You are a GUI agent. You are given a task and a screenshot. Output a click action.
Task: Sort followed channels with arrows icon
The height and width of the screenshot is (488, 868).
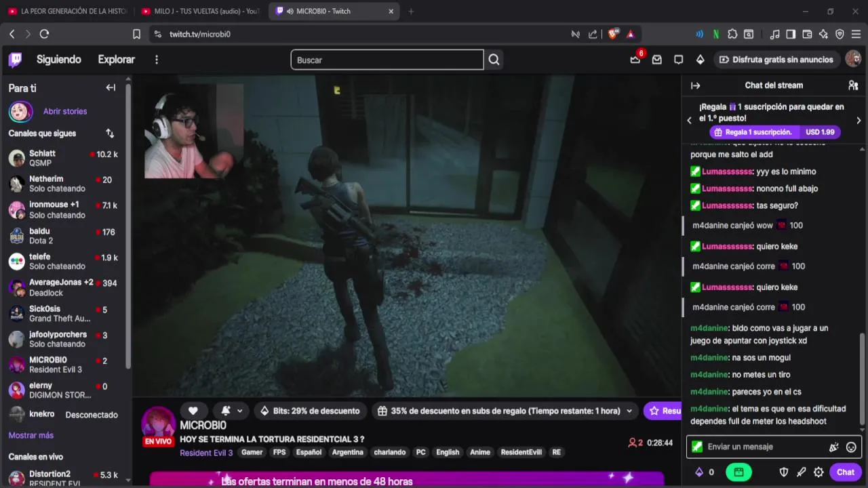(110, 134)
